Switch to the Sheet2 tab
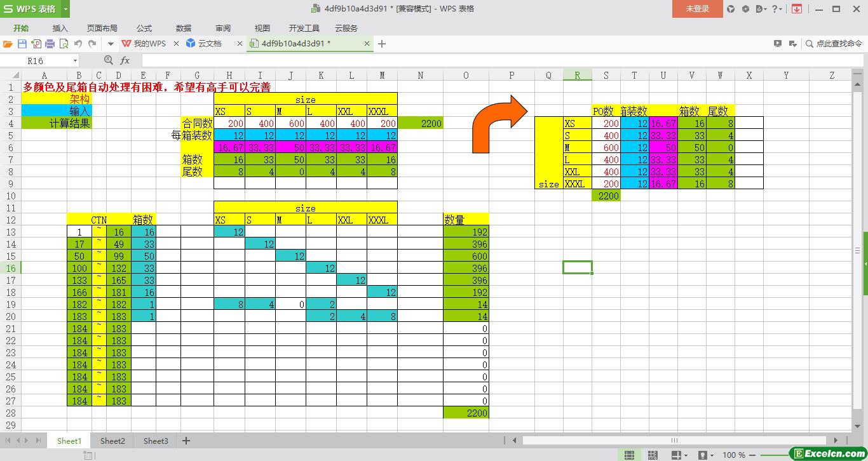Screen dimensions: 868x461 pos(112,441)
